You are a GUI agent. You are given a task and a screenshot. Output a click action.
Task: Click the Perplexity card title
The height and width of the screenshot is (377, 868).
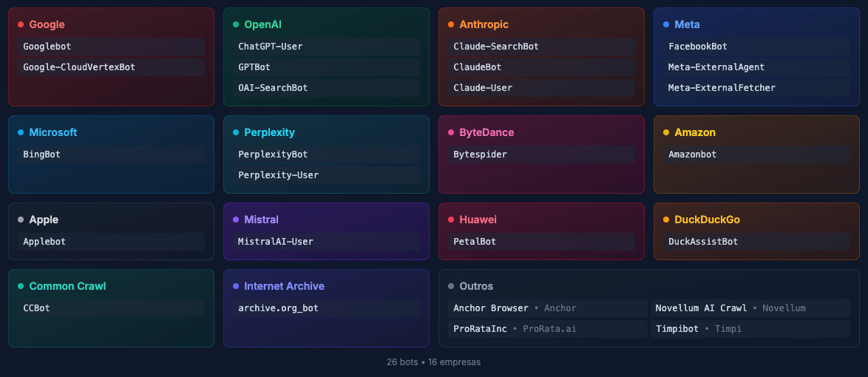pos(270,132)
